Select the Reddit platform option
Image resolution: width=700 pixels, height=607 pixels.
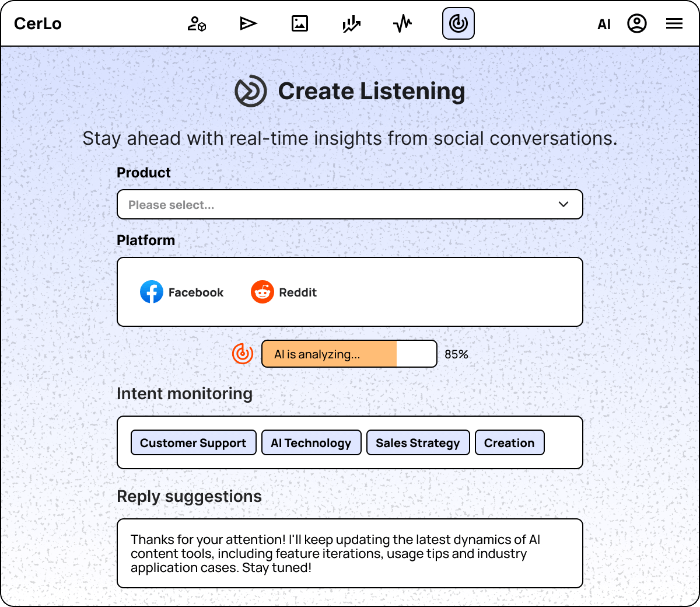pos(283,292)
